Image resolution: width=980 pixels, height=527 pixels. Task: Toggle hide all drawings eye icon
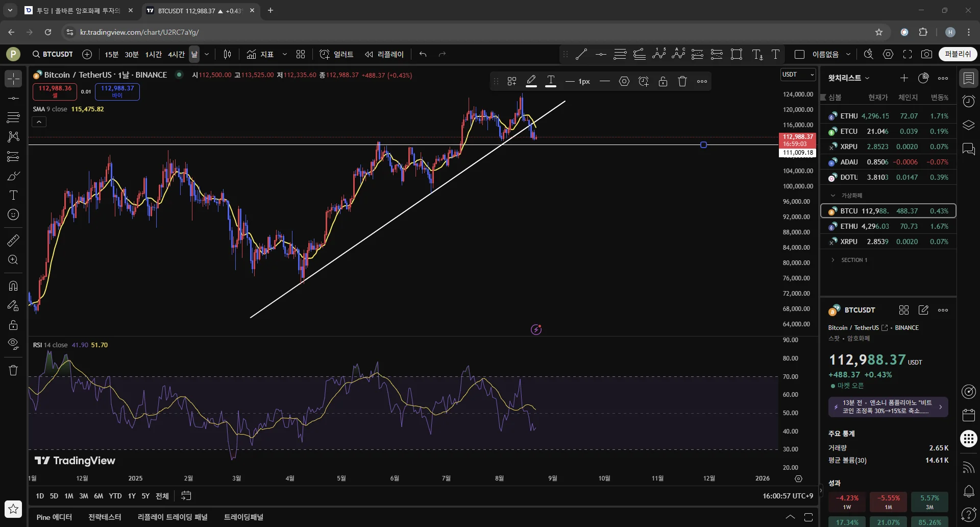tap(13, 343)
